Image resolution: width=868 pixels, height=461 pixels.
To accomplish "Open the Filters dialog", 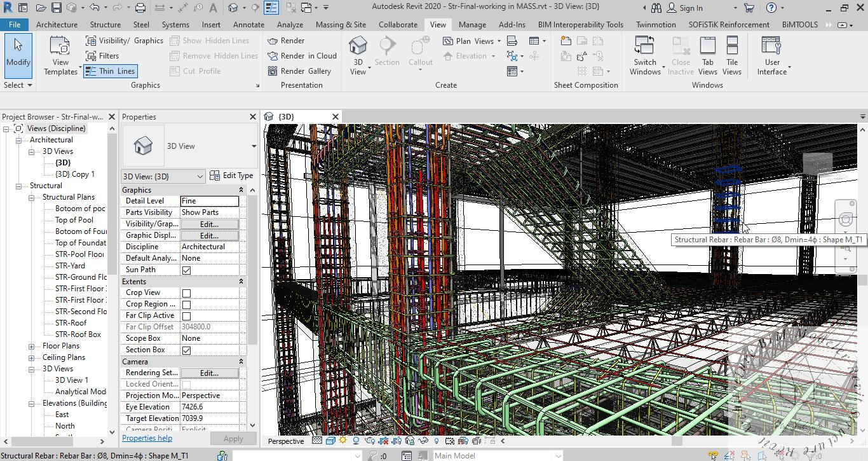I will click(x=102, y=56).
